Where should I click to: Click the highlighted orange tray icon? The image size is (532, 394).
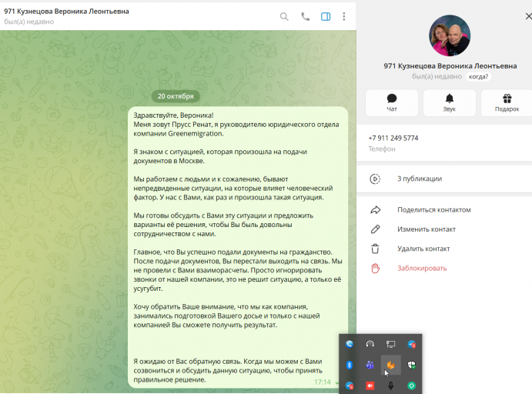click(390, 365)
